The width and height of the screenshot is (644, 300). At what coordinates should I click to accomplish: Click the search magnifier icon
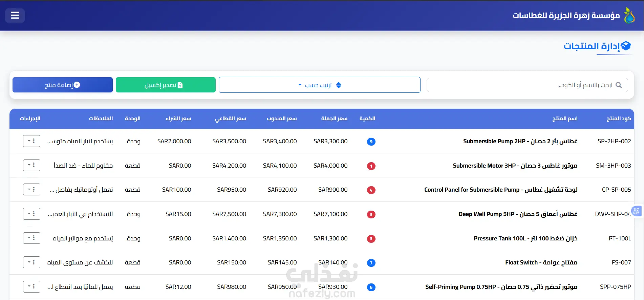(619, 85)
